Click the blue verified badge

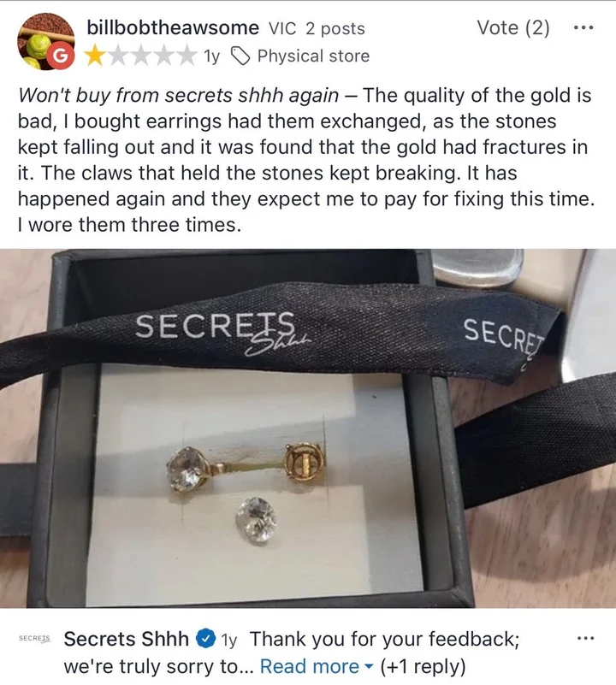click(205, 639)
